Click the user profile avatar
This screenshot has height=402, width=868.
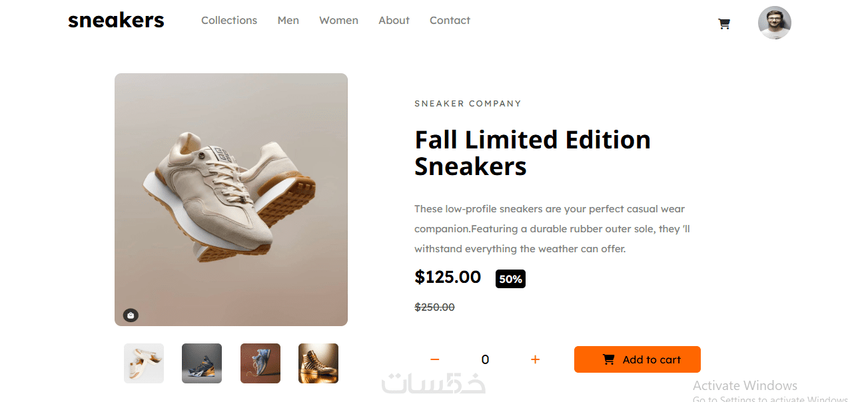(x=774, y=23)
